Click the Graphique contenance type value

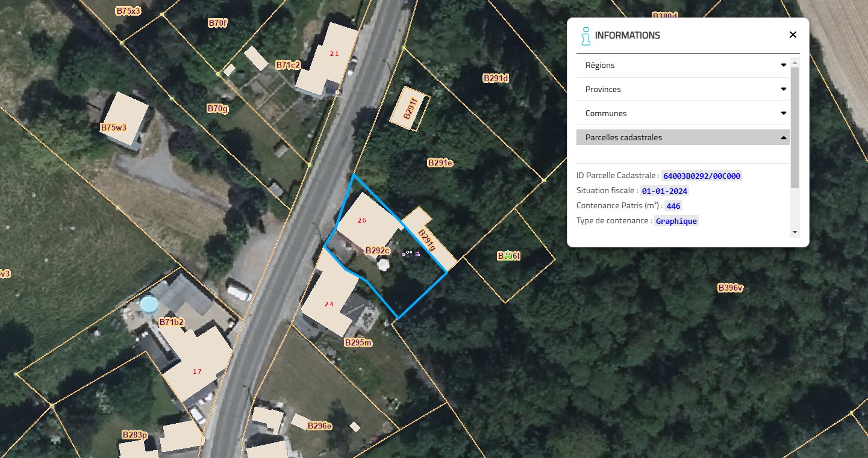coord(676,221)
